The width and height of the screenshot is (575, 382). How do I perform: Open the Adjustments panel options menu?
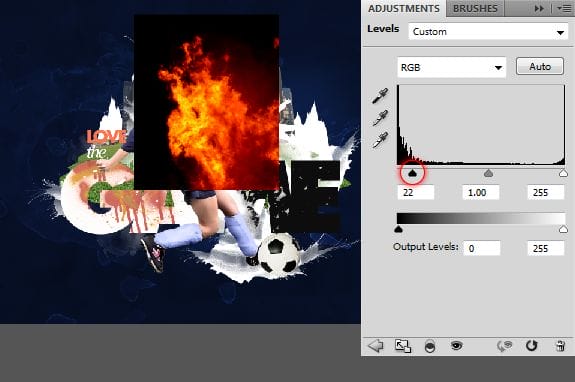(564, 8)
